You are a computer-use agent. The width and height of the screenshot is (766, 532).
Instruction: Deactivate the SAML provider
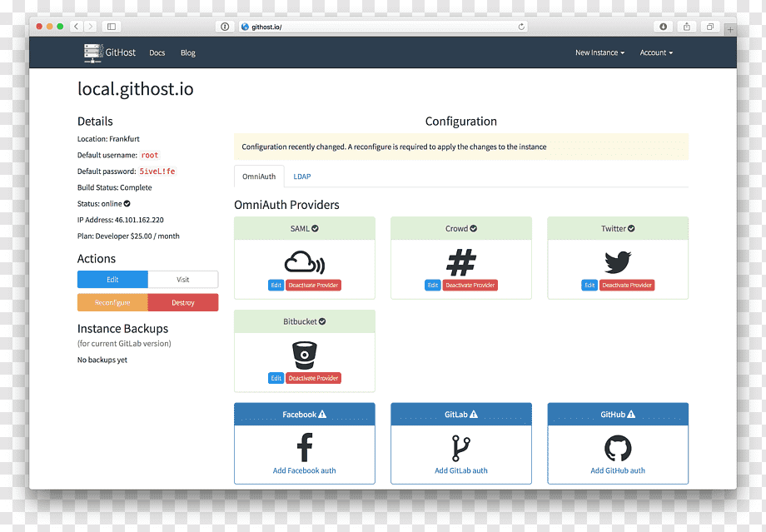point(313,286)
